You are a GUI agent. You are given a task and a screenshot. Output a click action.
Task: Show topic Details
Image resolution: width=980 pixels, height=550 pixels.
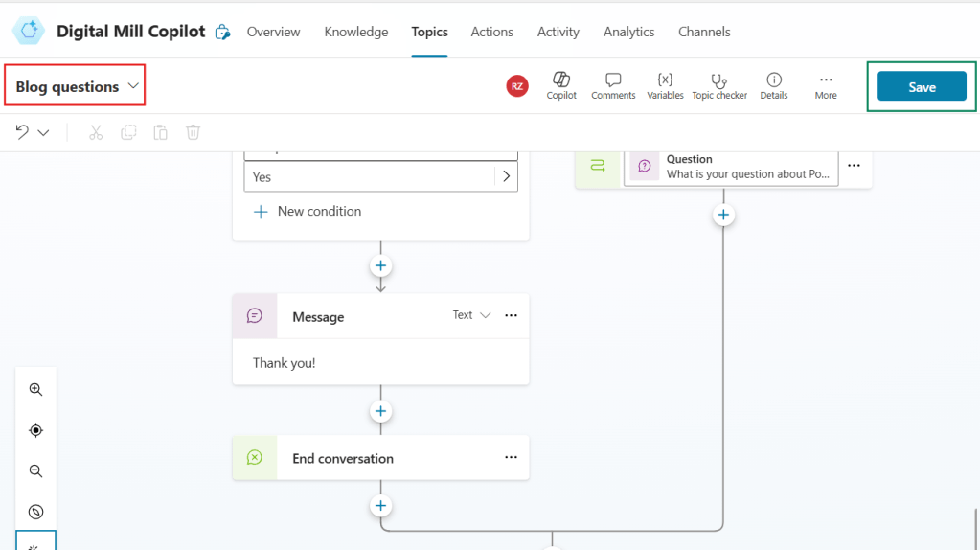click(774, 85)
